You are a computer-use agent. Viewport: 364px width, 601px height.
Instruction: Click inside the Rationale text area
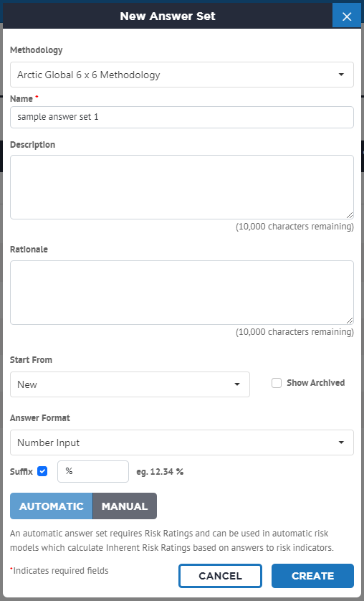click(182, 293)
